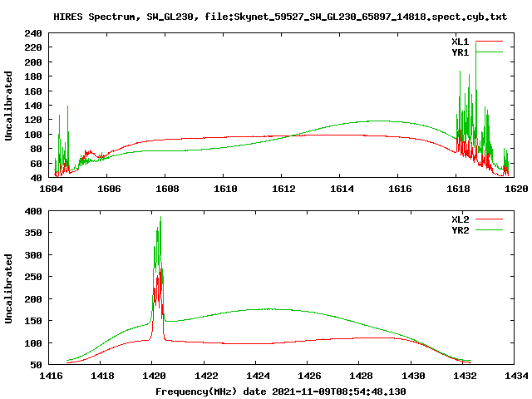The image size is (532, 399).
Task: Click the green line sample beside YR1
Action: click(489, 52)
